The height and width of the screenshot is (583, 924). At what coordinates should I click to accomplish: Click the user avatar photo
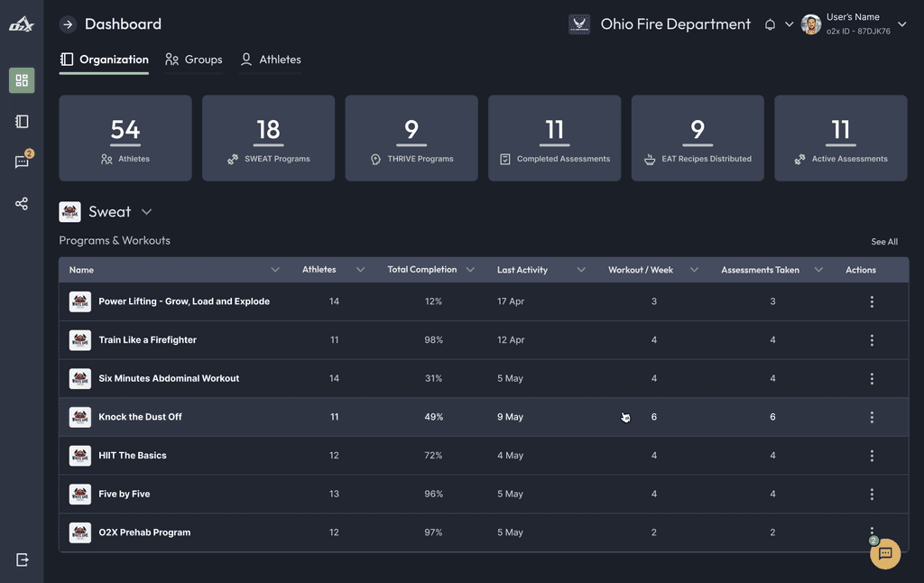pyautogui.click(x=811, y=24)
